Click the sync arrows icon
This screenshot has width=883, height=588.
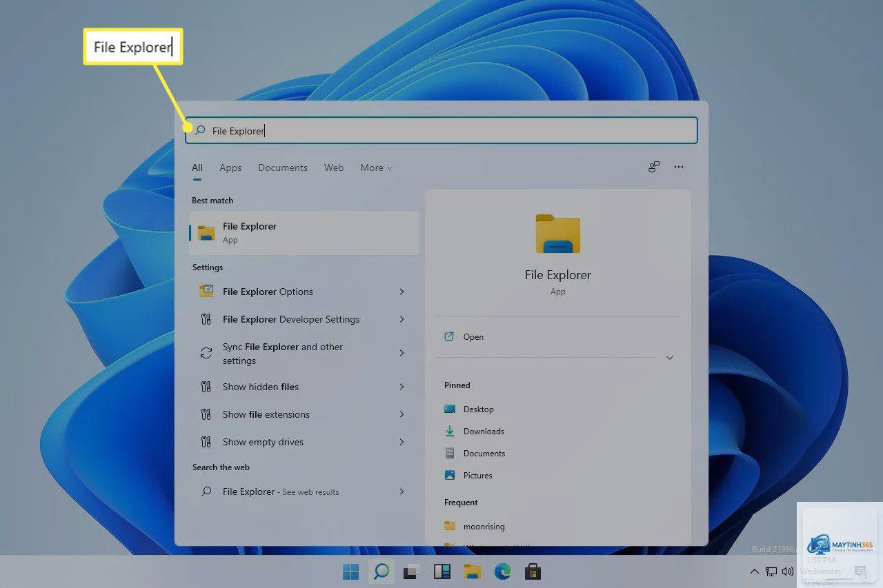click(206, 353)
